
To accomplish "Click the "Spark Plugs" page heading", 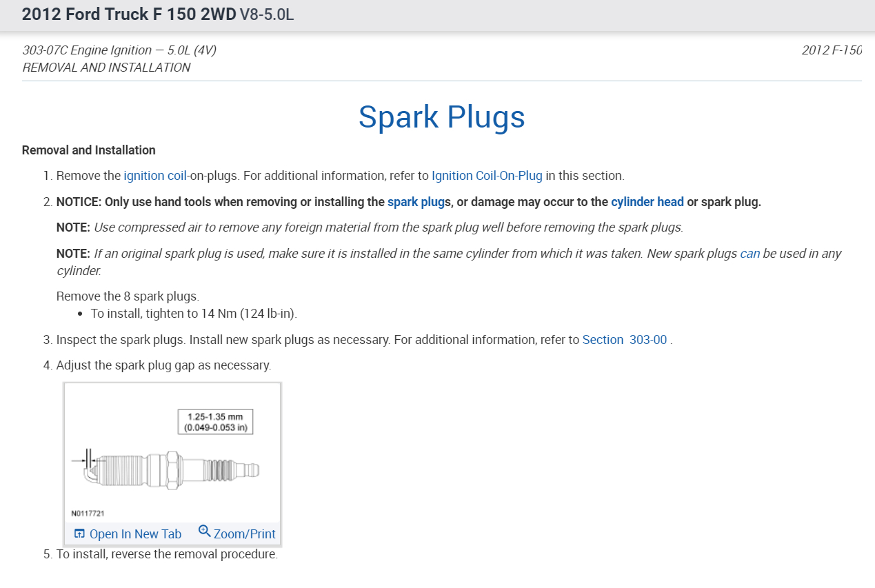I will click(x=441, y=116).
